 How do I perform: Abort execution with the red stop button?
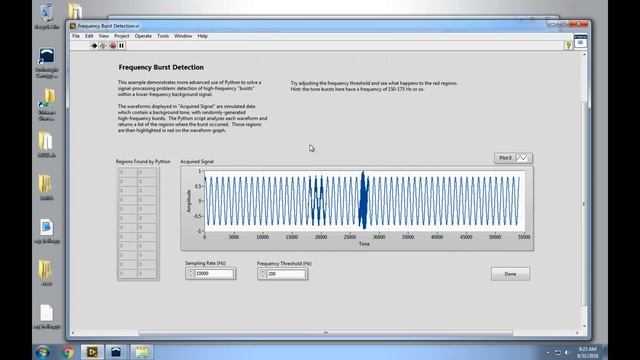coord(113,46)
